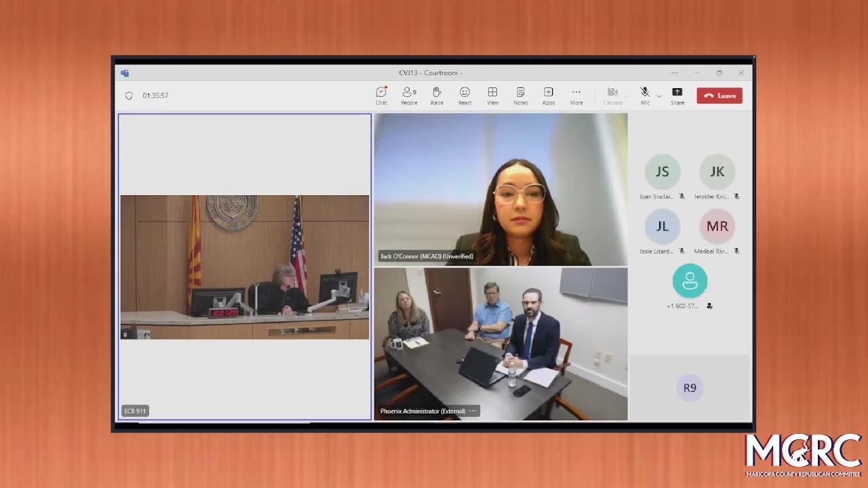
Task: Select the MCAO (Unverified) video tile
Action: [501, 189]
